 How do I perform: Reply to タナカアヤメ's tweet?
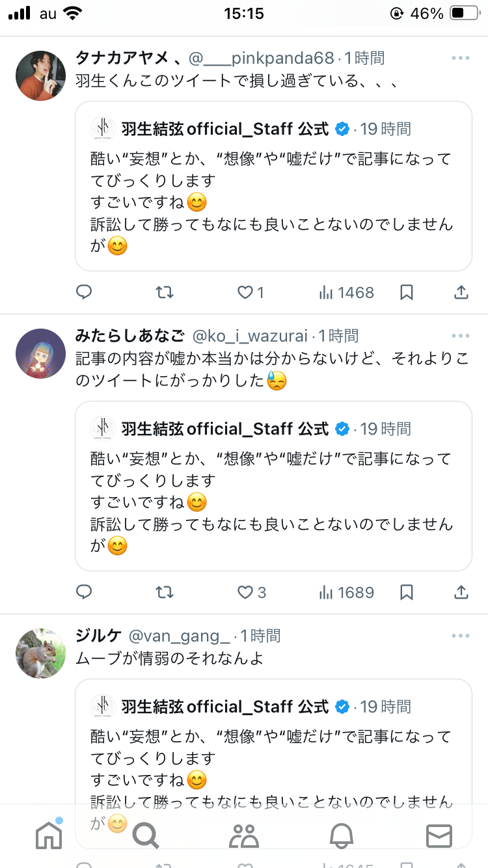point(84,293)
